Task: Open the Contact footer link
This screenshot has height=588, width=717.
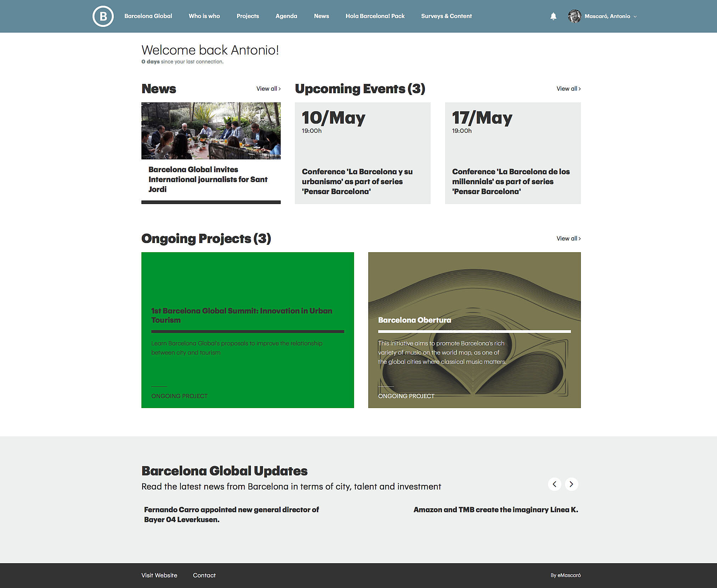Action: (x=204, y=575)
